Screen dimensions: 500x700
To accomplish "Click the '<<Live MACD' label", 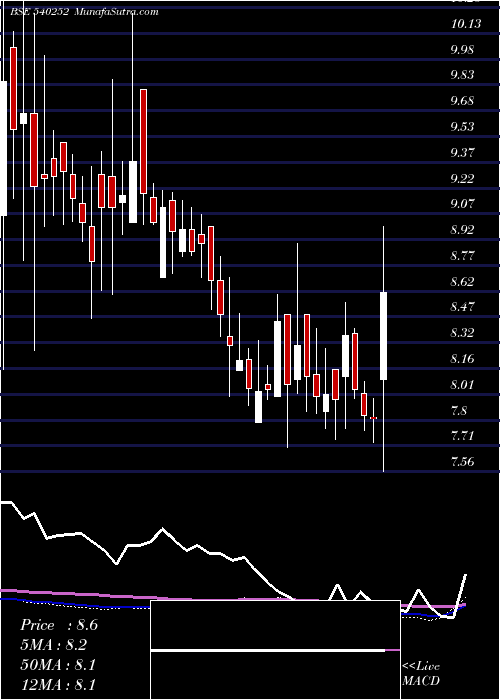I will click(x=421, y=674).
